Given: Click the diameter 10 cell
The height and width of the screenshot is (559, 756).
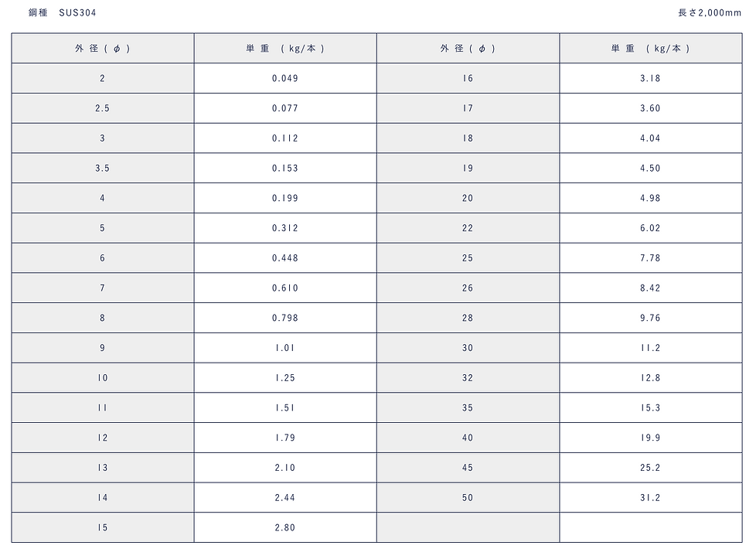Looking at the screenshot, I should (x=102, y=378).
